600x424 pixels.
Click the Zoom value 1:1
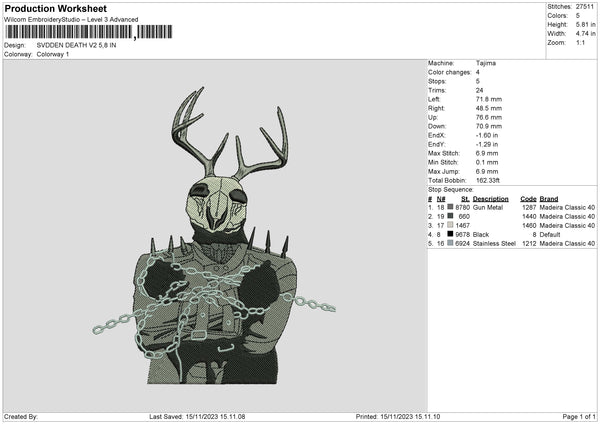[580, 43]
